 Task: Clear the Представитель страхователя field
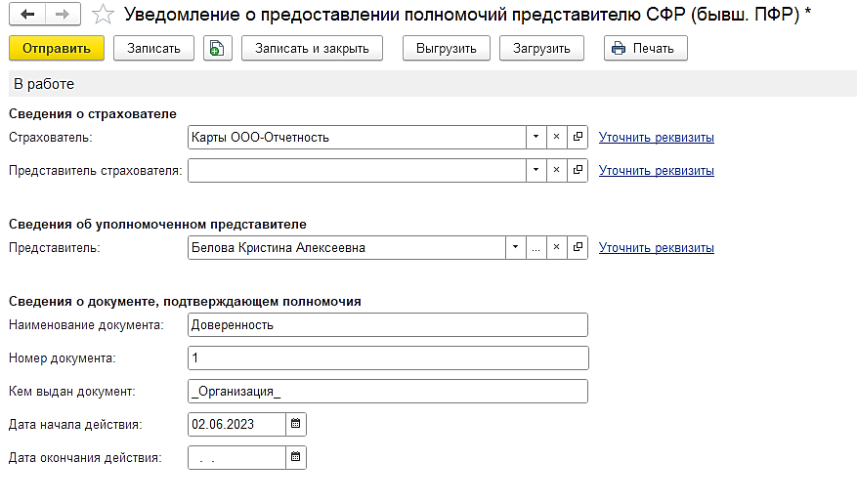pos(556,171)
